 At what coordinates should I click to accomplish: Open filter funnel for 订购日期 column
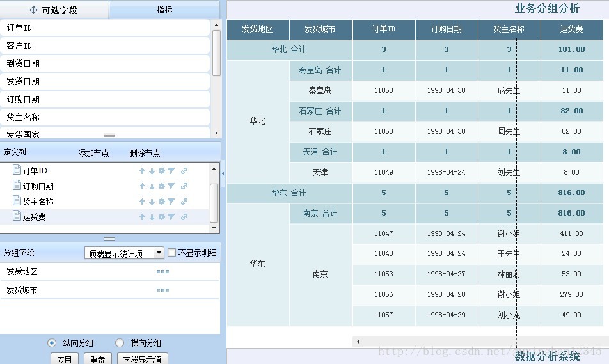pos(171,186)
